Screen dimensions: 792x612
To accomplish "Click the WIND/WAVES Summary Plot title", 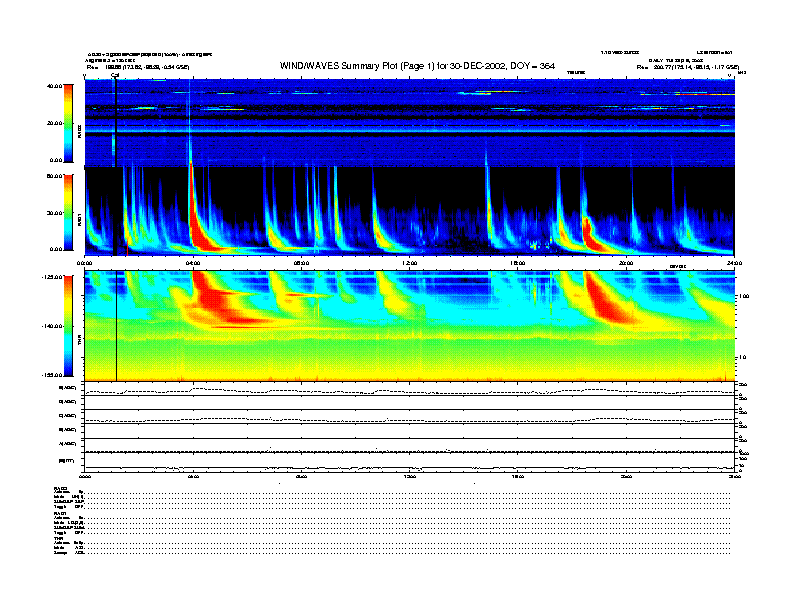I will click(417, 66).
